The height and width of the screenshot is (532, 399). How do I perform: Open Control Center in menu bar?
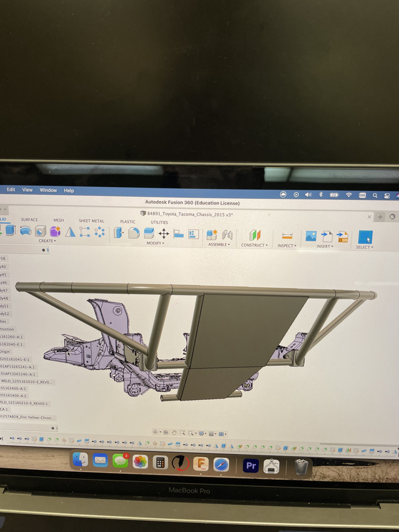pos(387,196)
